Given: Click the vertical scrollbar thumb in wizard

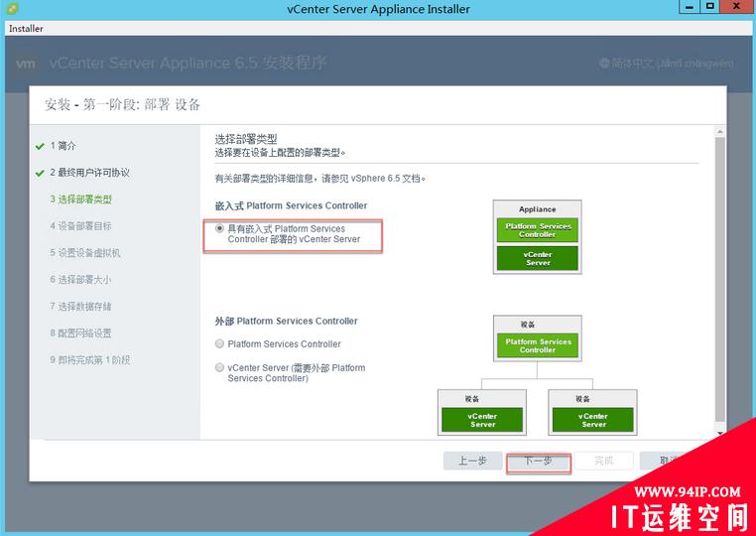Looking at the screenshot, I should (x=720, y=280).
